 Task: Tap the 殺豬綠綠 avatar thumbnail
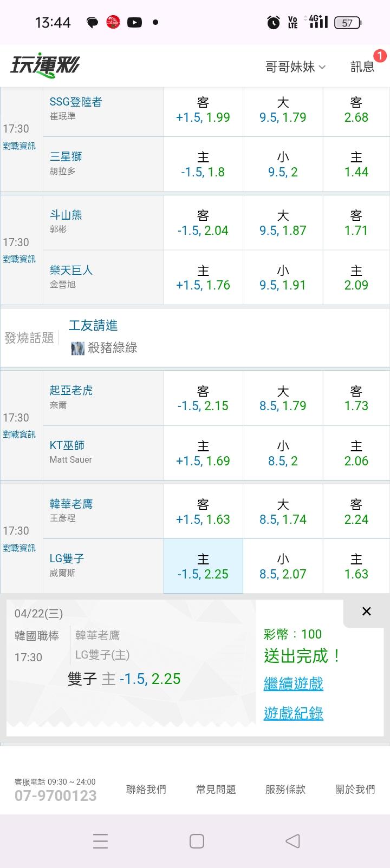[77, 348]
